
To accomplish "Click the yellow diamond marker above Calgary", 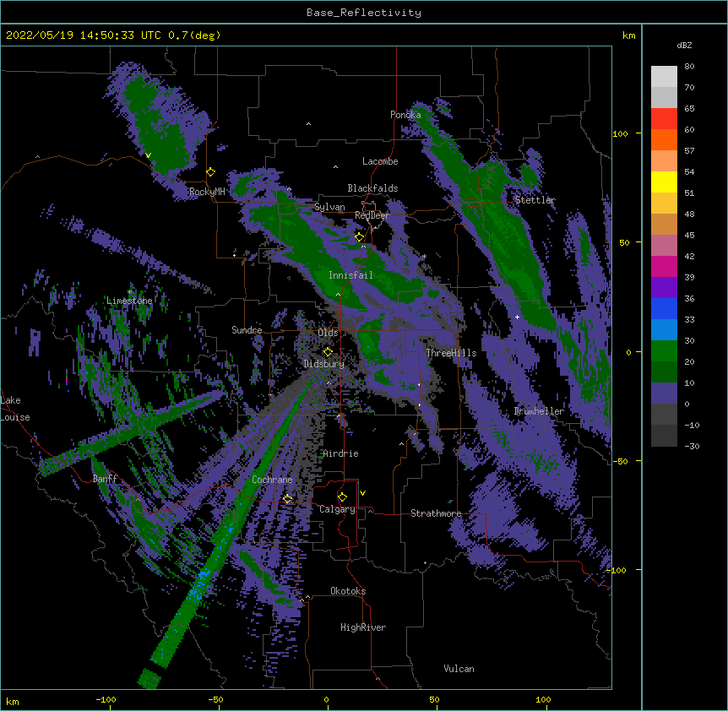I will 342,497.
